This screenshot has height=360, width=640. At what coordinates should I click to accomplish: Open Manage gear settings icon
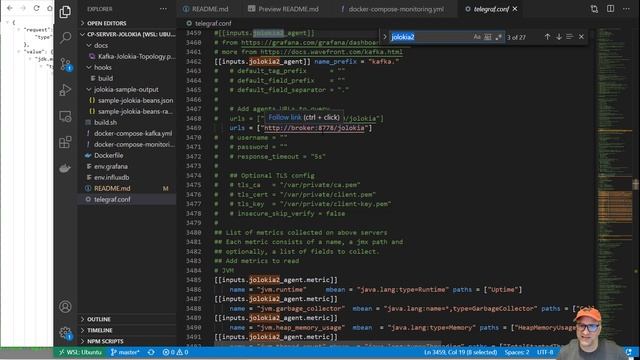65,333
